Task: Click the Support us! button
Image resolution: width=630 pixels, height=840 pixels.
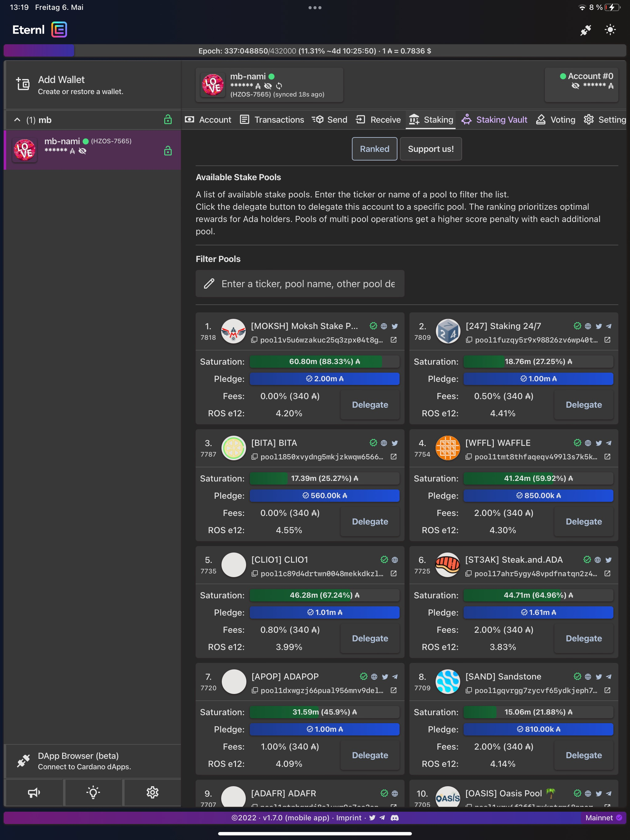Action: point(431,149)
